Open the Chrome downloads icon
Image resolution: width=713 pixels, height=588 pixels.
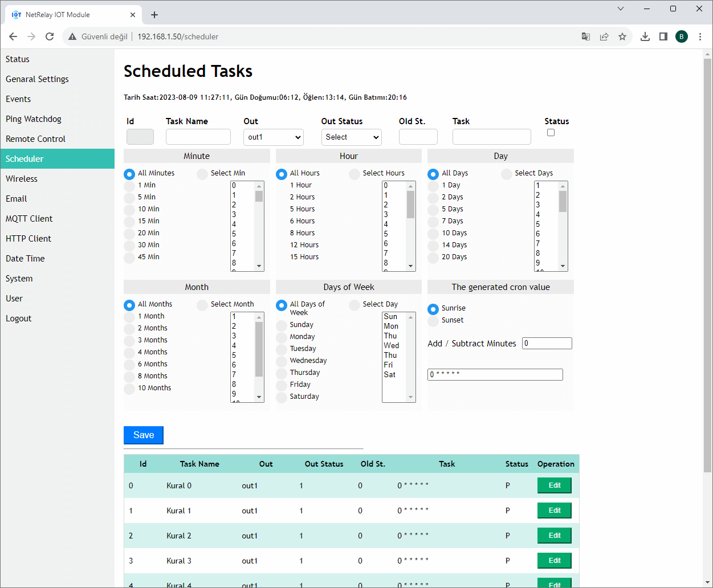(x=645, y=36)
